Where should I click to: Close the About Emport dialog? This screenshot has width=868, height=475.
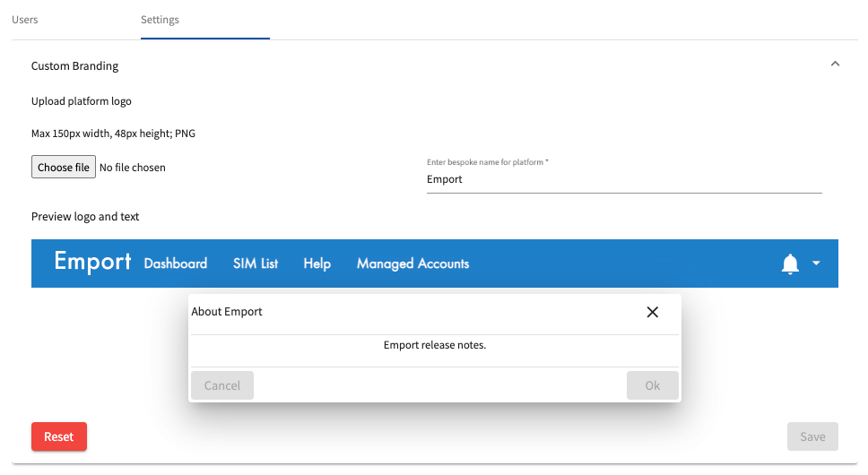coord(652,312)
